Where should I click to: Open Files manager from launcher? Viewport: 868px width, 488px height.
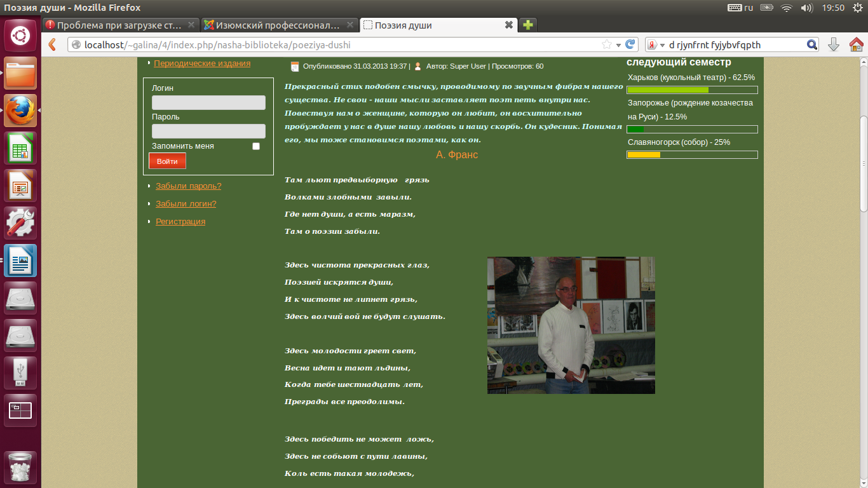(x=20, y=73)
